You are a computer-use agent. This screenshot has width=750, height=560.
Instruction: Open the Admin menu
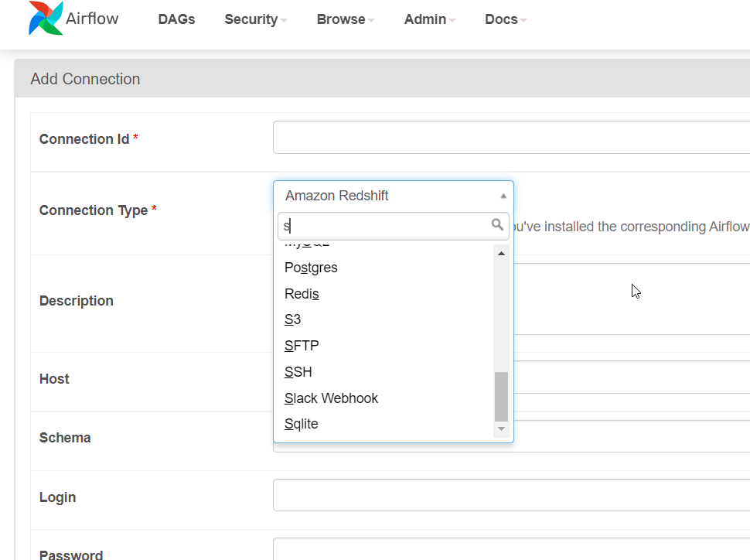coord(430,19)
